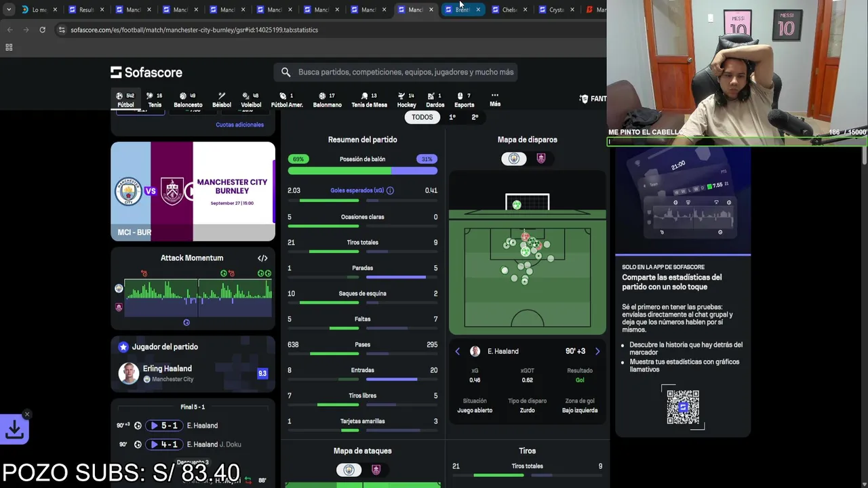868x488 pixels.
Task: Click the Posesión de balón bar
Action: (362, 171)
